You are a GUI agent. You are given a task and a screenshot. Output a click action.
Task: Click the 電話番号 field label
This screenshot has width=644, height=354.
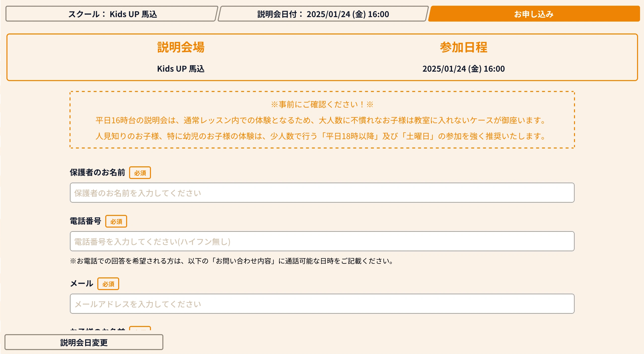pos(85,221)
